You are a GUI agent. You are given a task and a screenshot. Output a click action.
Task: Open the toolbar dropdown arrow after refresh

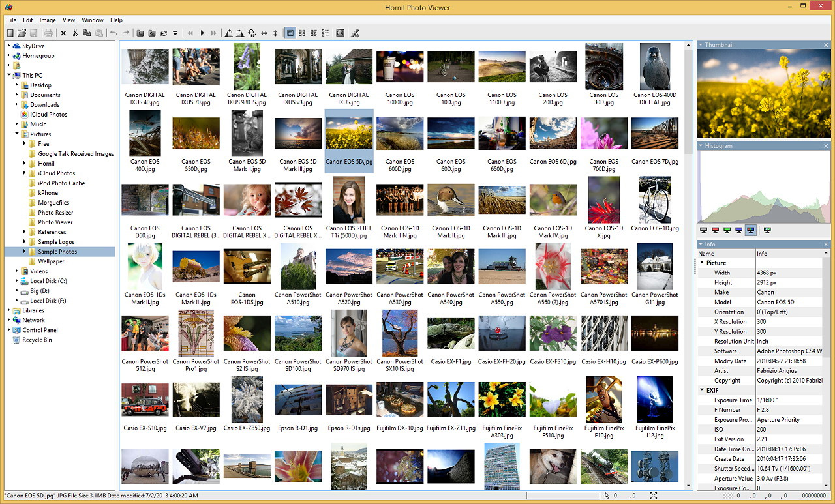175,33
